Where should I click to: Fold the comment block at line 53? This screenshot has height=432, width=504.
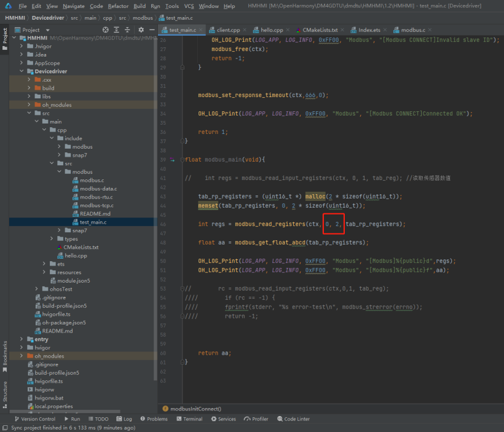click(x=183, y=289)
